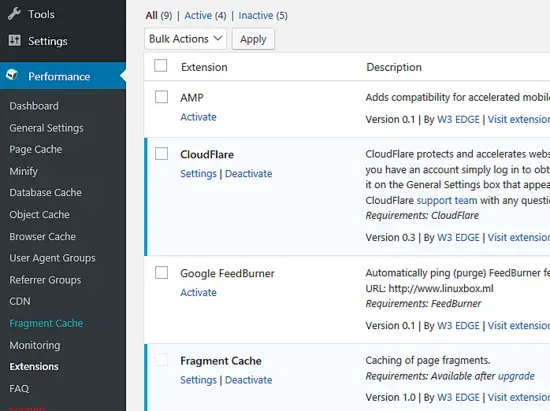The image size is (550, 411).
Task: Open Browser Cache page
Action: (x=42, y=236)
